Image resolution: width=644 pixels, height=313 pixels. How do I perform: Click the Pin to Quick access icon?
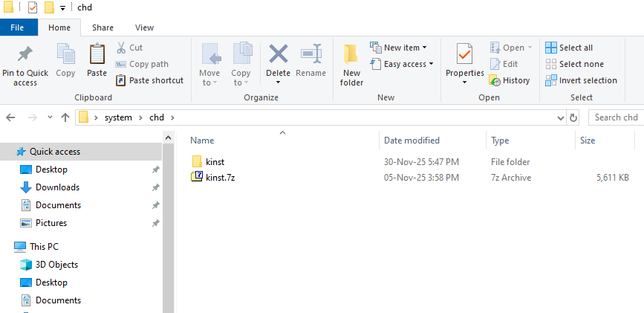point(25,55)
